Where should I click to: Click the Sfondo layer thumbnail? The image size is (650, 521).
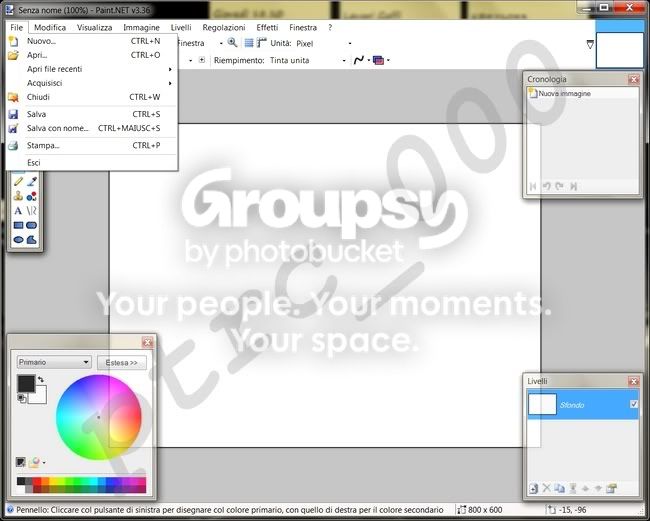[x=542, y=405]
